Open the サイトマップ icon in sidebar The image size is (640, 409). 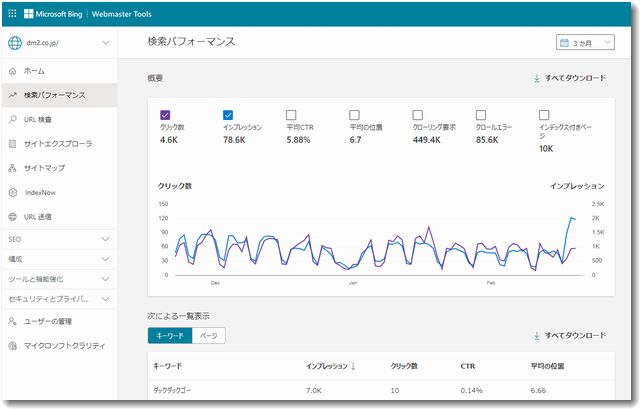click(x=12, y=168)
